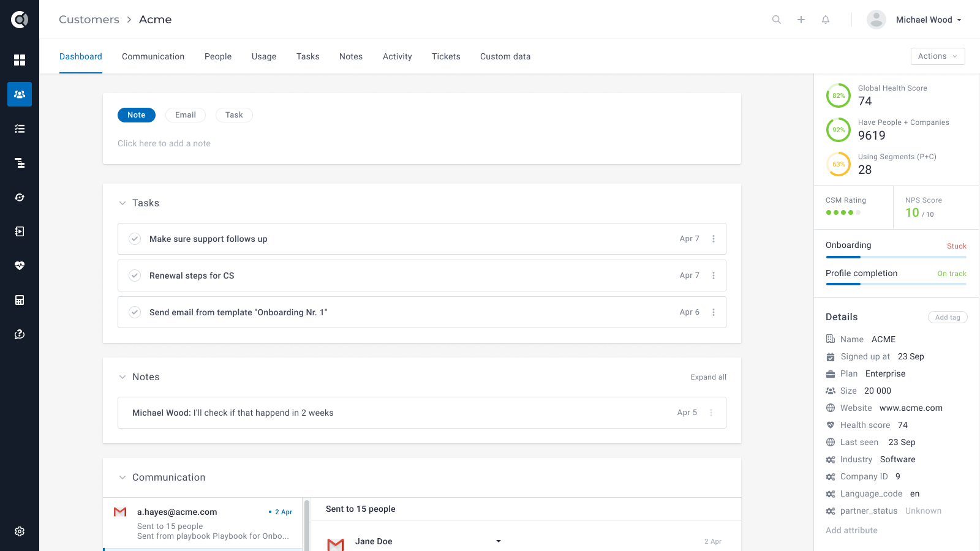Viewport: 980px width, 551px height.
Task: Mark 'Make sure support follows up' complete
Action: (135, 239)
